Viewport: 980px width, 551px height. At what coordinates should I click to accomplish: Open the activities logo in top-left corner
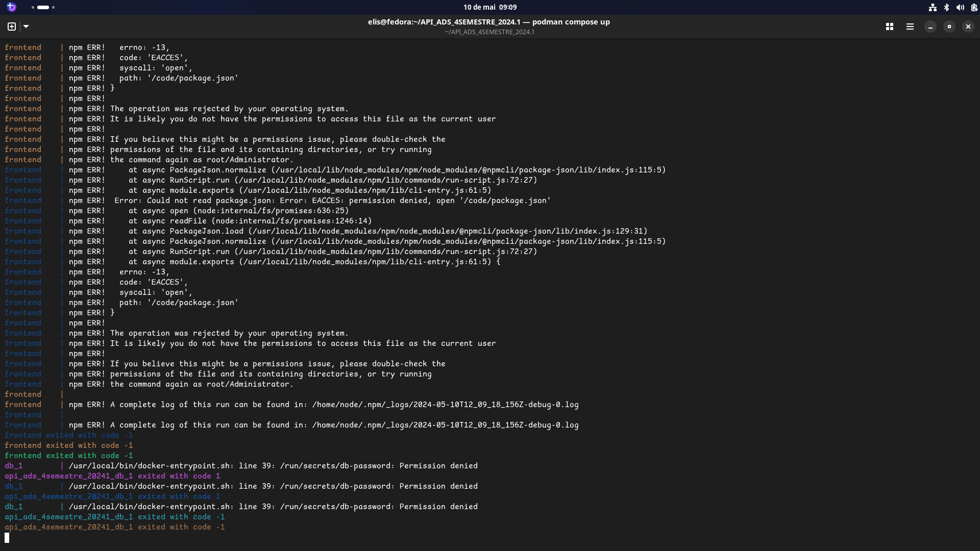click(x=11, y=7)
